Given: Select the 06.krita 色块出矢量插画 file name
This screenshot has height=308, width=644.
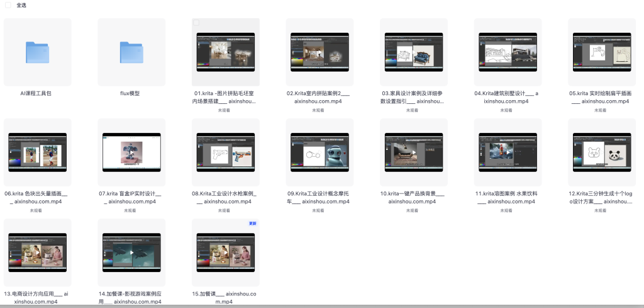Looking at the screenshot, I should point(38,198).
